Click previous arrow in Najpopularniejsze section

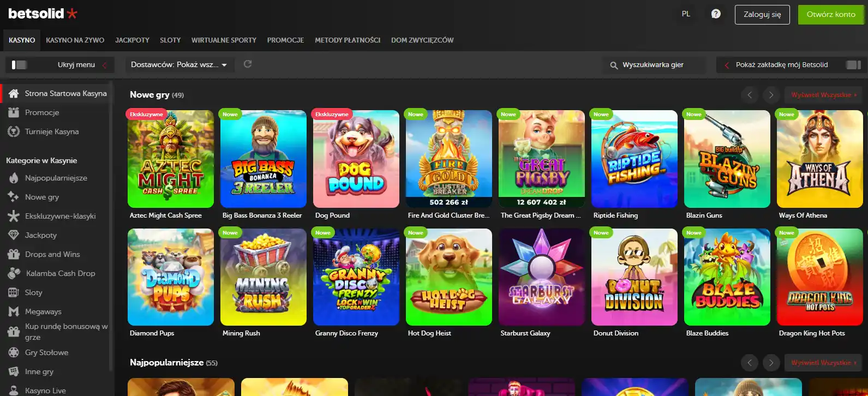point(750,363)
